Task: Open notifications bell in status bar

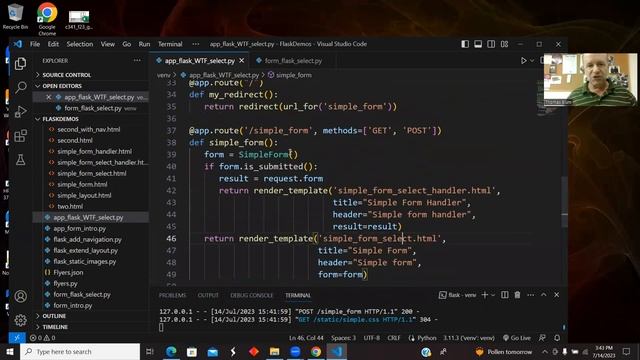Action: (557, 338)
